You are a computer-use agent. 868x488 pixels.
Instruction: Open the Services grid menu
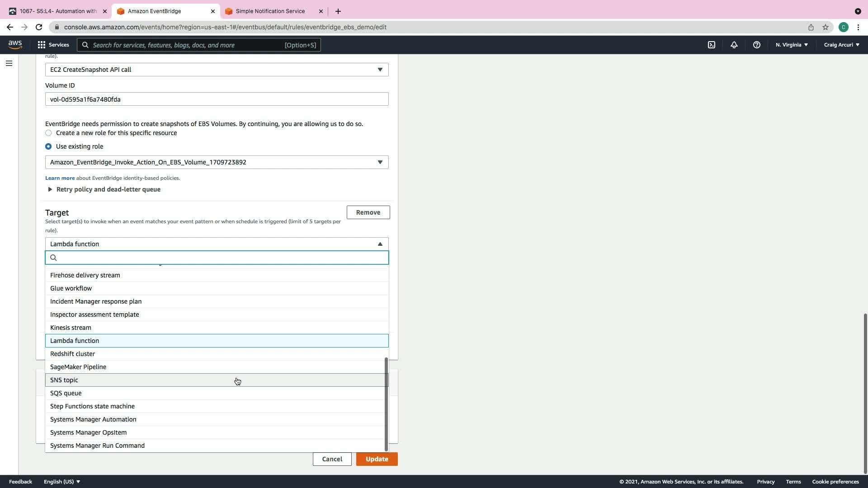click(x=53, y=45)
